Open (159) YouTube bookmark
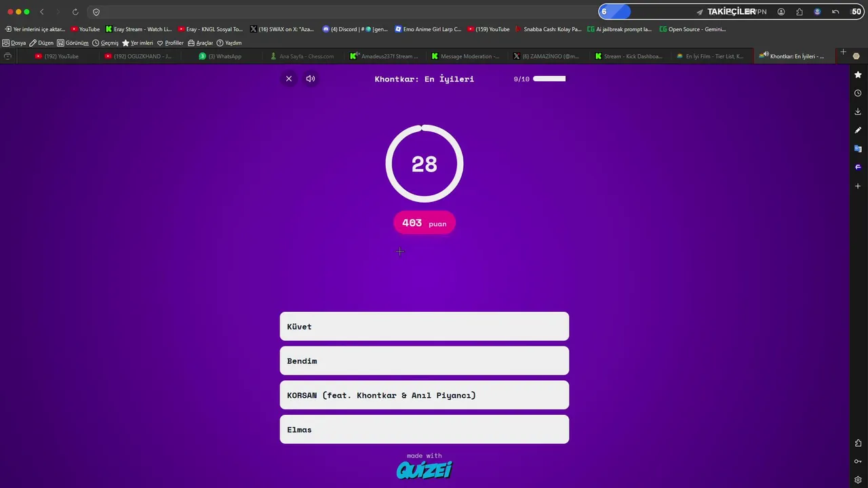The image size is (868, 488). tap(488, 29)
